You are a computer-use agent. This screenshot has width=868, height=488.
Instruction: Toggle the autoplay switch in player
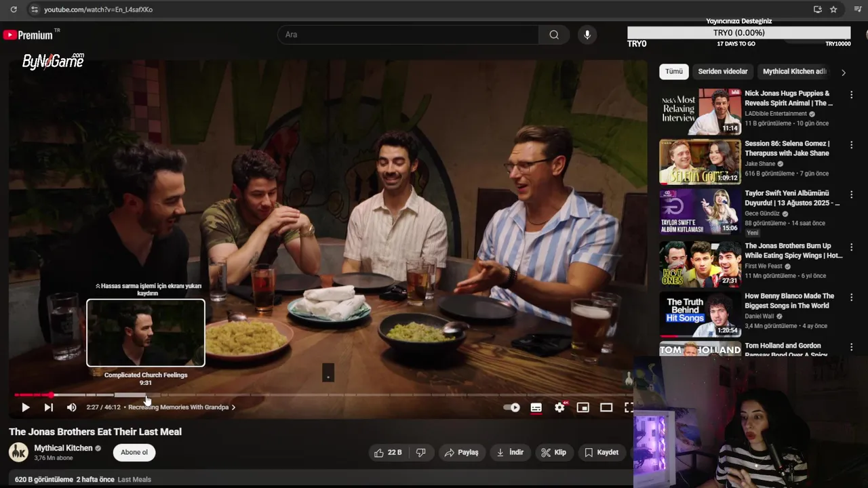click(511, 407)
